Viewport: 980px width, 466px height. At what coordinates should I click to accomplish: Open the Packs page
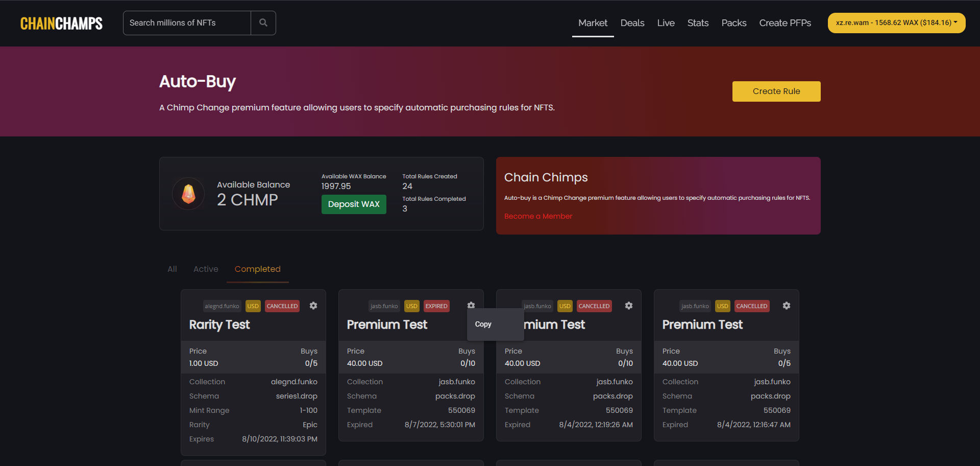click(x=734, y=23)
